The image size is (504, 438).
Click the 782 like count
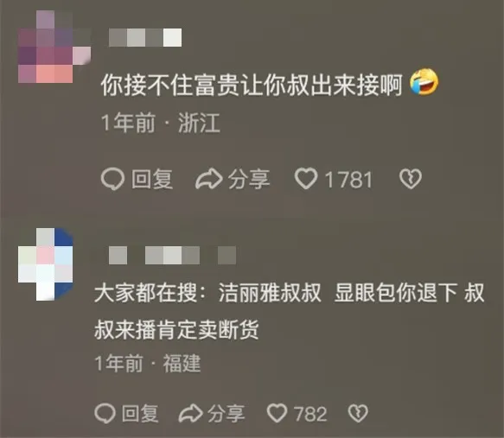(310, 414)
